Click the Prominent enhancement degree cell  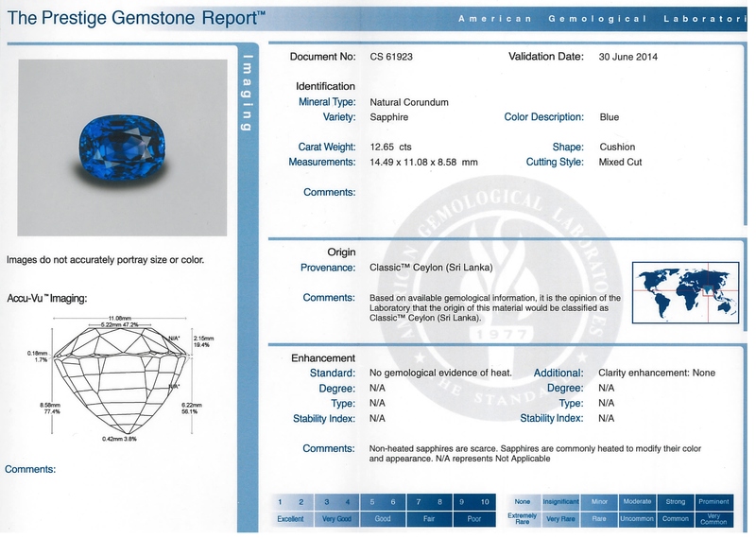[713, 501]
